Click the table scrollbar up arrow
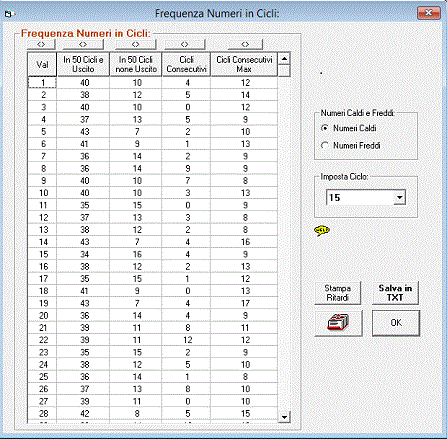This screenshot has width=447, height=439. (284, 59)
